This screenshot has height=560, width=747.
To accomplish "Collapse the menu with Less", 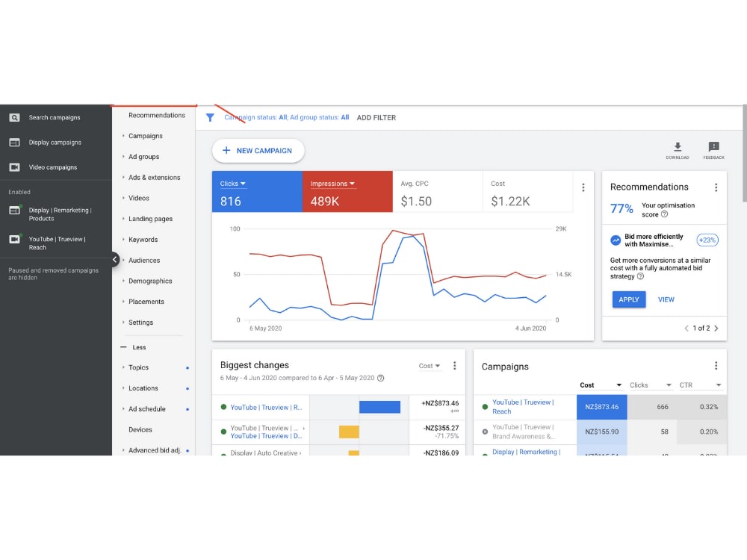I will coord(134,347).
